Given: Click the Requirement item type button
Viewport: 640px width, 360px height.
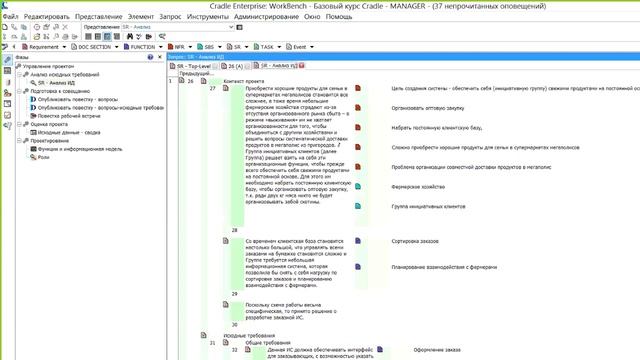Looking at the screenshot, I should point(40,47).
